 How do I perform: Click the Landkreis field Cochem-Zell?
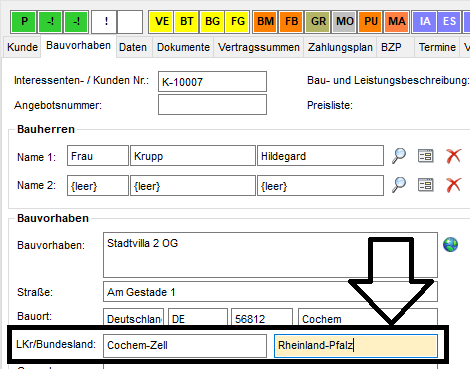[185, 346]
